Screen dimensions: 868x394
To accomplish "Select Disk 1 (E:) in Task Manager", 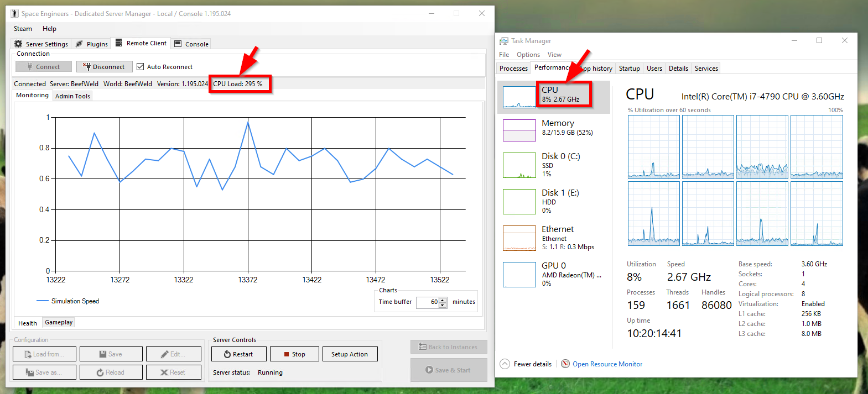I will coord(554,202).
